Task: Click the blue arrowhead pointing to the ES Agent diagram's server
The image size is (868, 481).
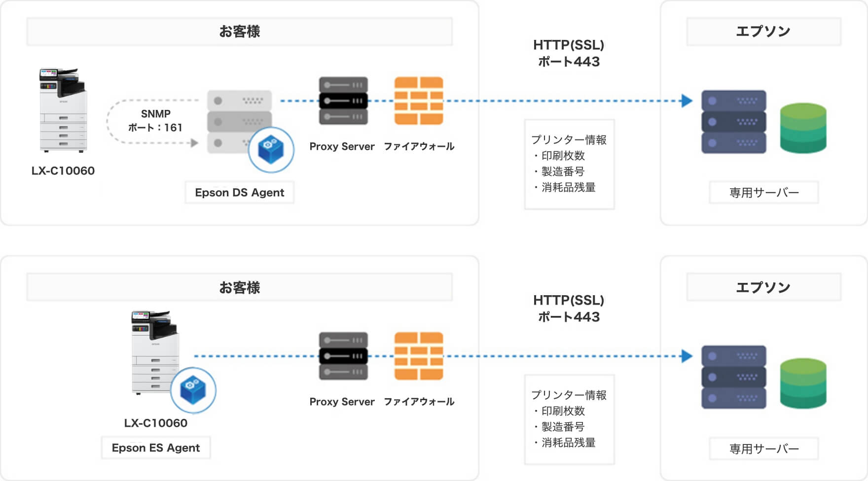Action: pyautogui.click(x=687, y=356)
